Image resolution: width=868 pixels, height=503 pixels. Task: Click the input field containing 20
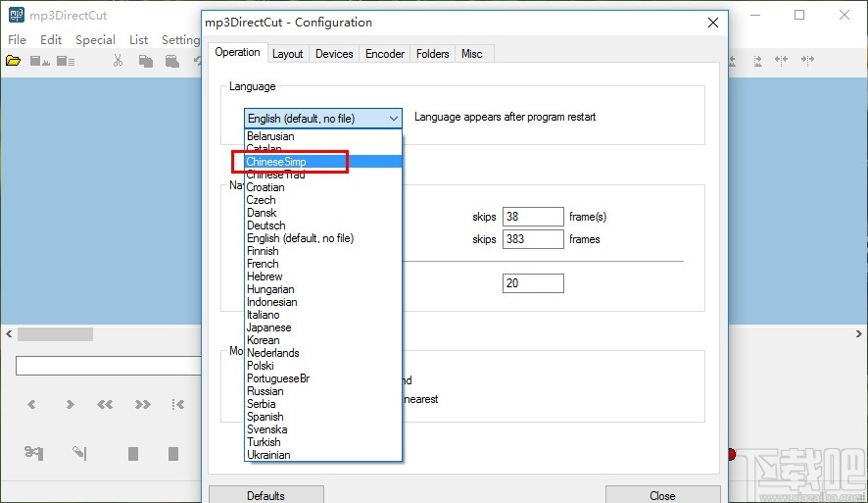(533, 283)
